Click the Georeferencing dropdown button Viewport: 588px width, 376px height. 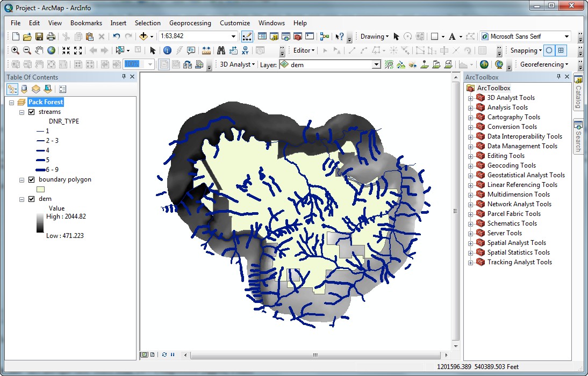(544, 64)
